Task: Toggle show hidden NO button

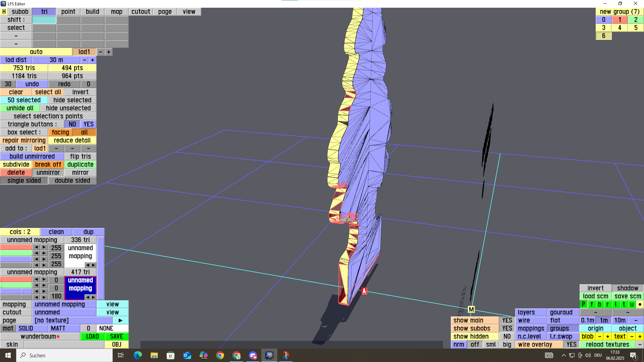Action: click(507, 337)
